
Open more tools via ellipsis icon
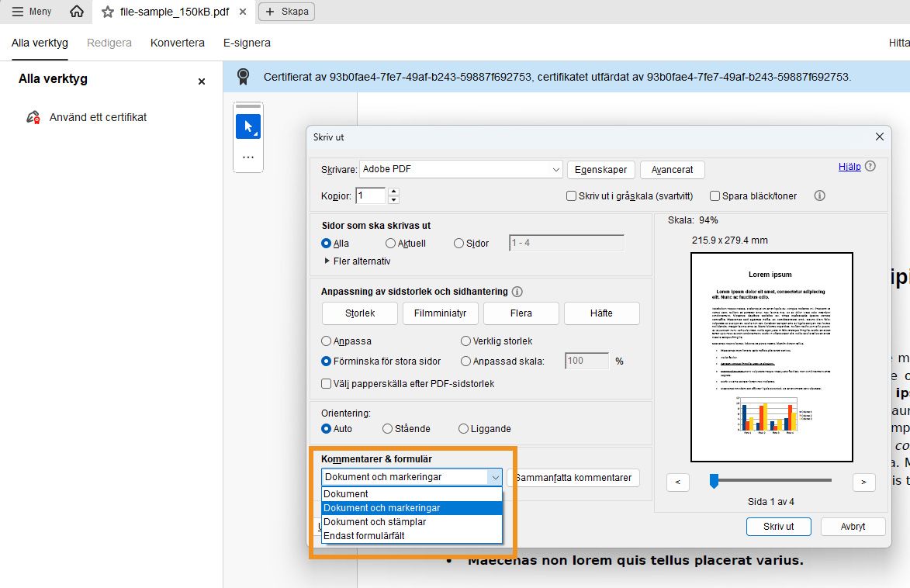tap(247, 158)
